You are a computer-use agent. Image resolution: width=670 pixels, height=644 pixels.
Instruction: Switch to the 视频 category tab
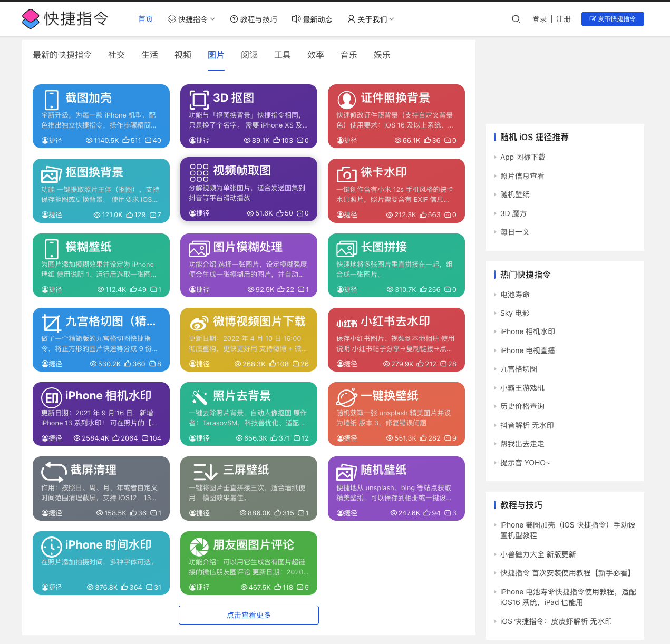pos(183,55)
